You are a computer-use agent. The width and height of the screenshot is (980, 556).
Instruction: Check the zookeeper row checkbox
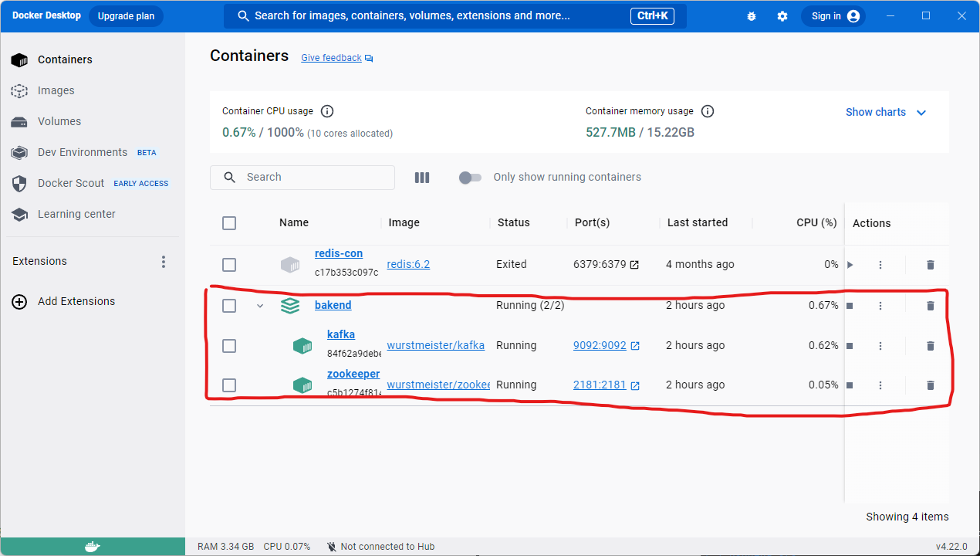(x=229, y=385)
